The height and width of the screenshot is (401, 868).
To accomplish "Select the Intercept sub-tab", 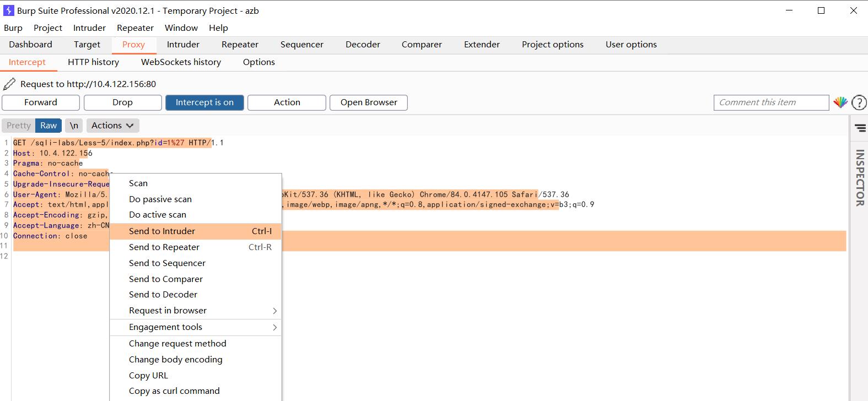I will (27, 62).
